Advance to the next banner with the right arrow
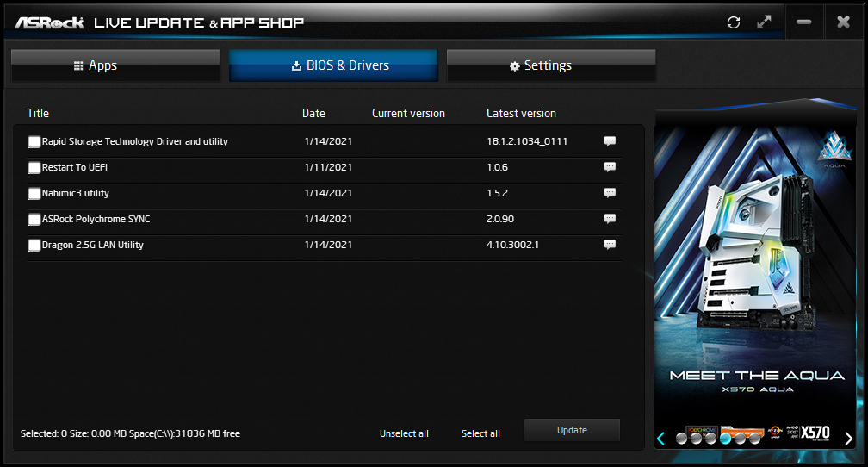 coord(849,439)
